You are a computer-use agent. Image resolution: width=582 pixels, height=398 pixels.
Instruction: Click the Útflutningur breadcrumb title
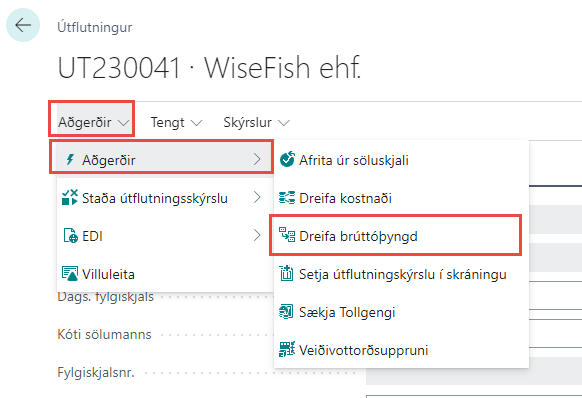pyautogui.click(x=95, y=27)
